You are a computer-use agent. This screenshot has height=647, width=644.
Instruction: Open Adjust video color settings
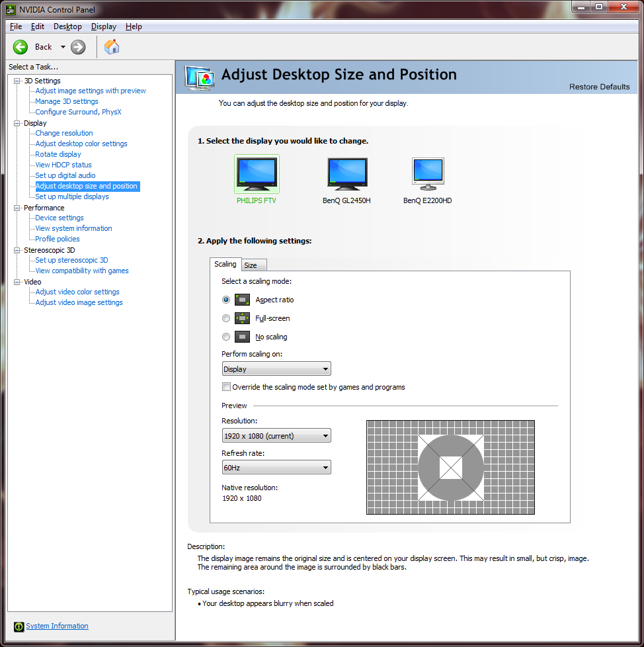click(77, 292)
